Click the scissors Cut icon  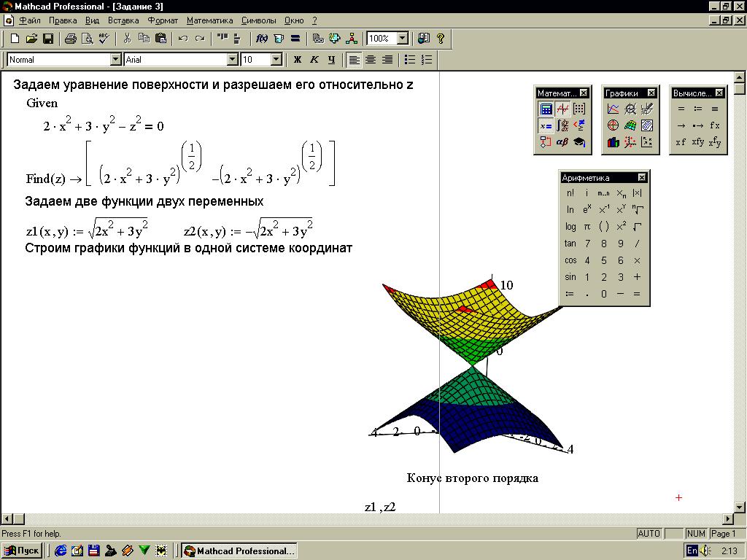coord(127,39)
